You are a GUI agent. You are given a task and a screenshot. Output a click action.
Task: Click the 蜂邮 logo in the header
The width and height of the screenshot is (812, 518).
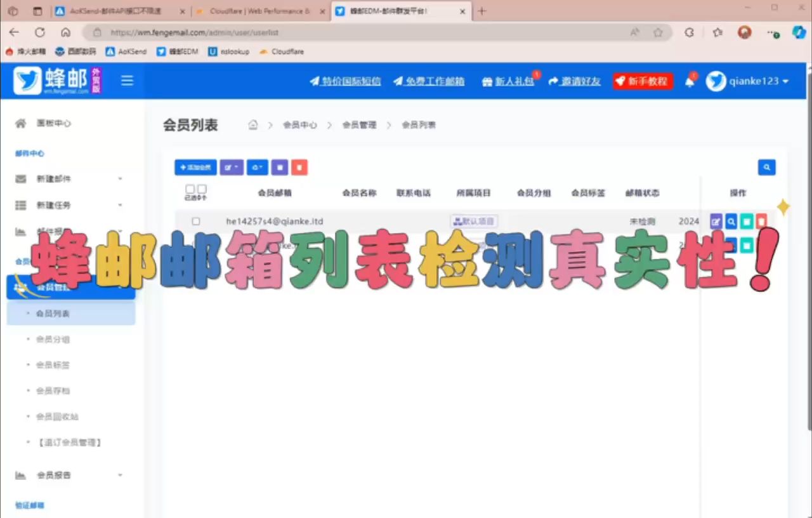tap(57, 81)
